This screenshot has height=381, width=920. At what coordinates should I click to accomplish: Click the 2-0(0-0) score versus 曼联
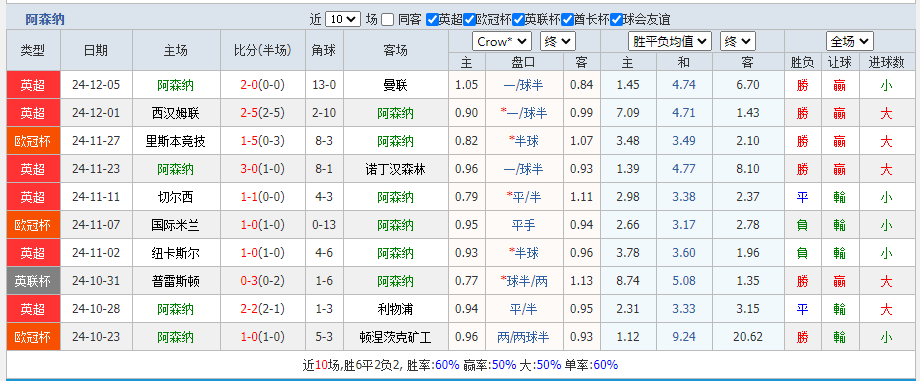click(262, 85)
